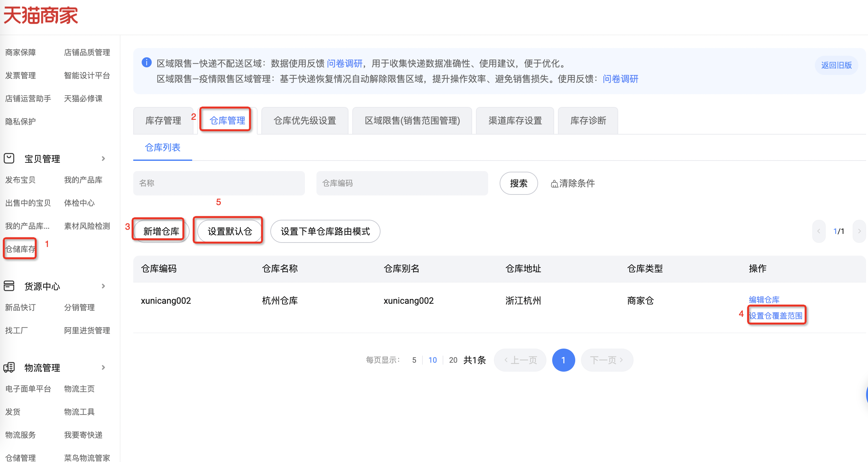Switch to the 仓库管理 tab

[x=227, y=121]
